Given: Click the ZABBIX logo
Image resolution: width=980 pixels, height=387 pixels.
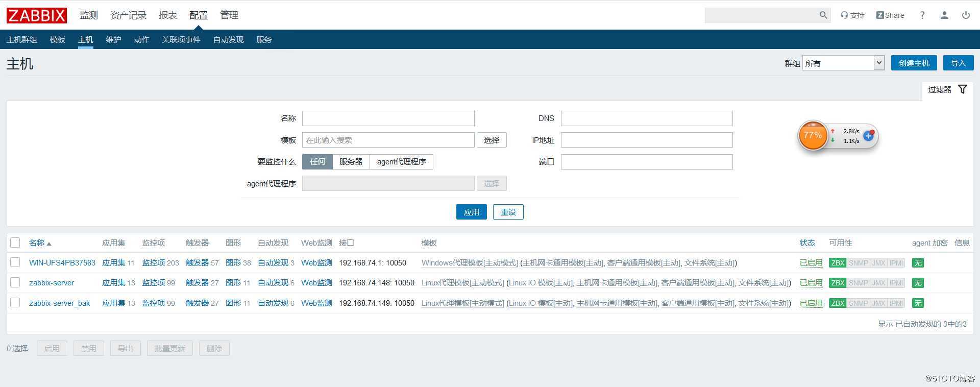Looking at the screenshot, I should point(36,15).
